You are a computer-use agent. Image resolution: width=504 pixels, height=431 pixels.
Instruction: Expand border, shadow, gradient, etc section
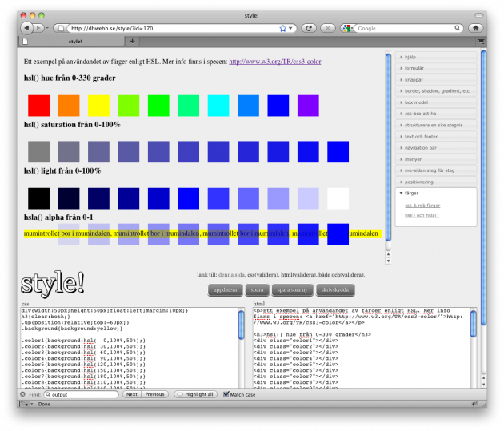(x=436, y=91)
